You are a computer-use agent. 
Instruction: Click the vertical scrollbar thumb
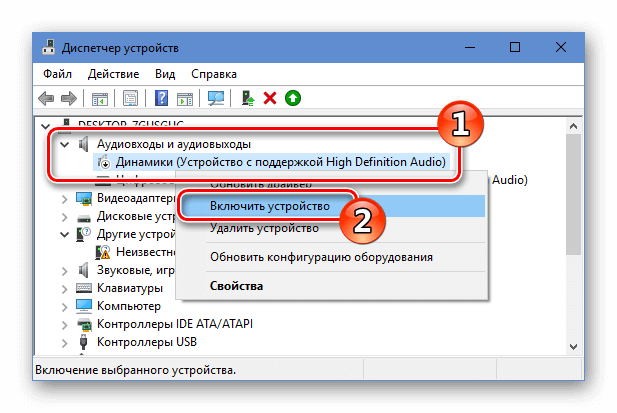point(574,194)
